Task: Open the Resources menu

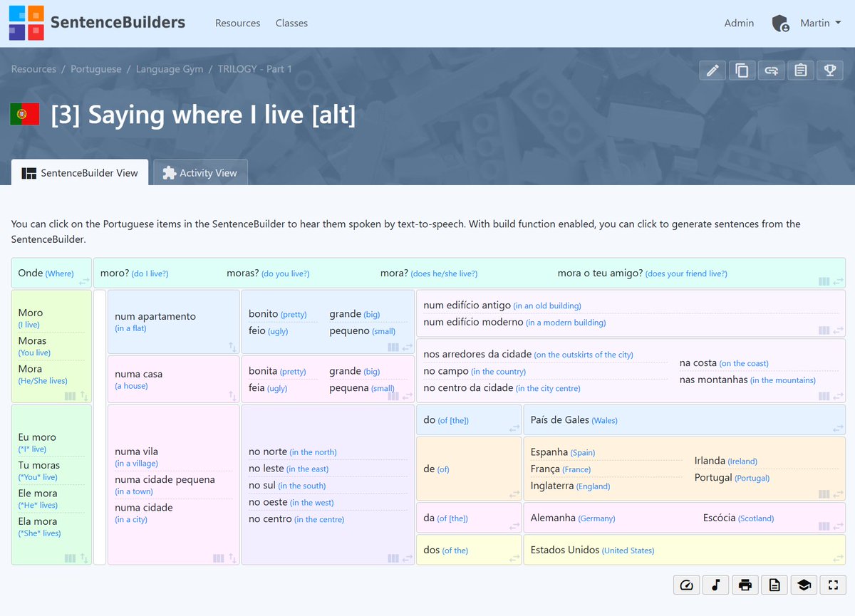Action: tap(237, 24)
